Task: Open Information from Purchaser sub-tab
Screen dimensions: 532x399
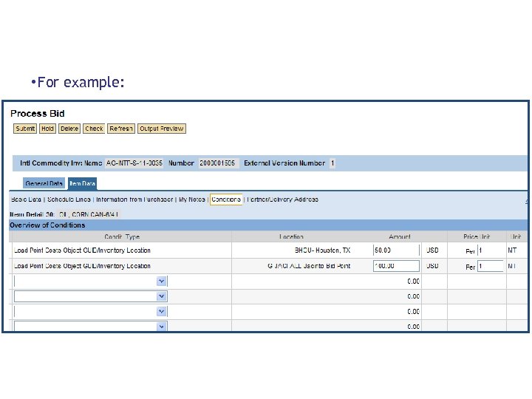Action: (134, 199)
